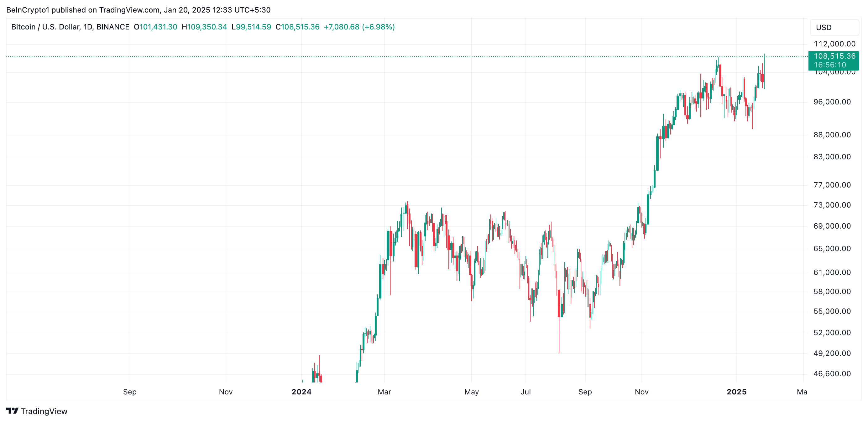Click the 61,000.00 price axis label
Screen dimensions: 868x422
coord(832,272)
